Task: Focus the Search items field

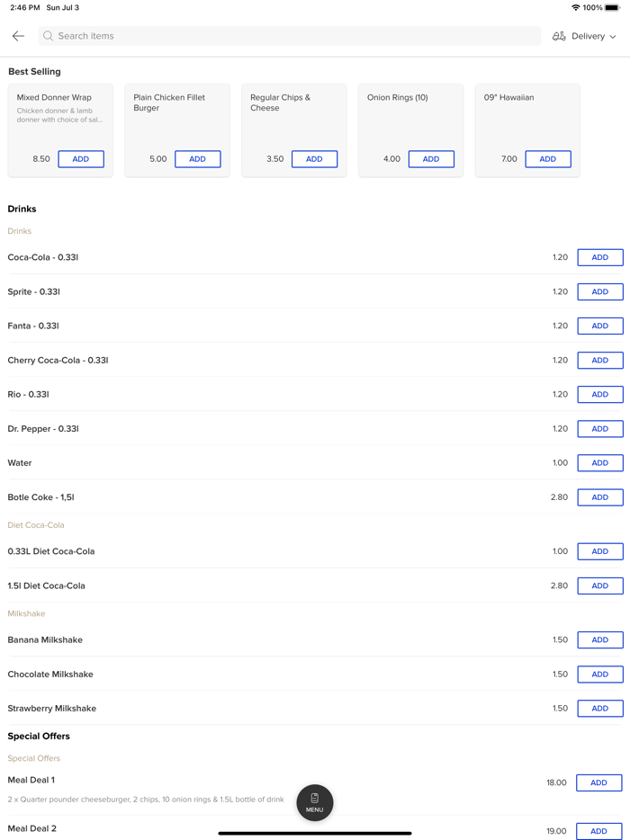Action: coord(288,36)
